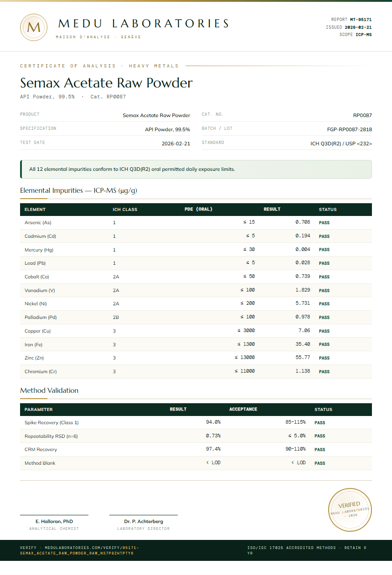Viewport: 392px width, 575px height.
Task: Click the batch value FGP-RP0087-2818
Action: coord(350,129)
